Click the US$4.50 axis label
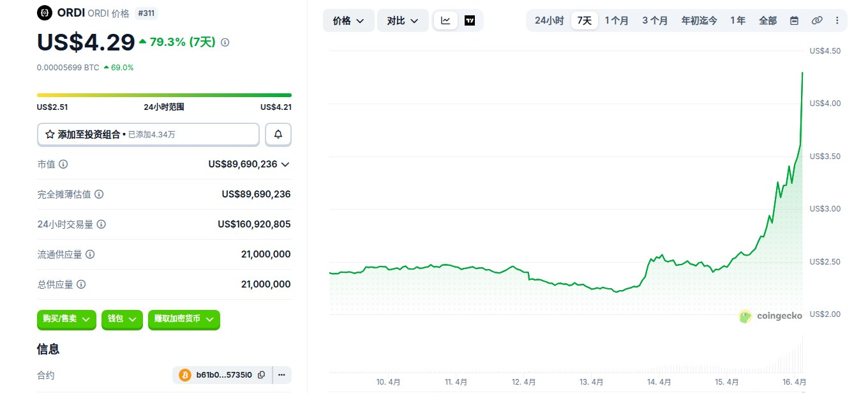The height and width of the screenshot is (393, 868). [x=825, y=50]
